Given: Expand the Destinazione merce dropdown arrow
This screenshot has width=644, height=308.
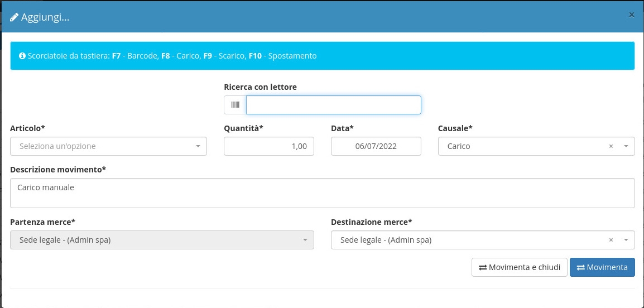Looking at the screenshot, I should pyautogui.click(x=626, y=240).
